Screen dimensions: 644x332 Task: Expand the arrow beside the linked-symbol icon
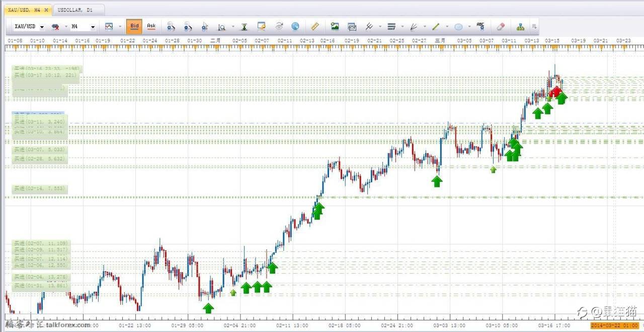pos(65,26)
